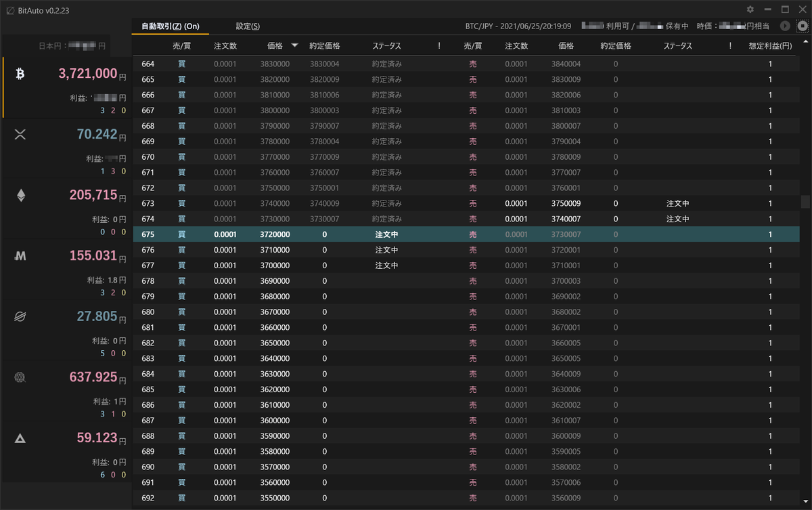Click the triangle coin icon beside 59.123円

[x=20, y=438]
